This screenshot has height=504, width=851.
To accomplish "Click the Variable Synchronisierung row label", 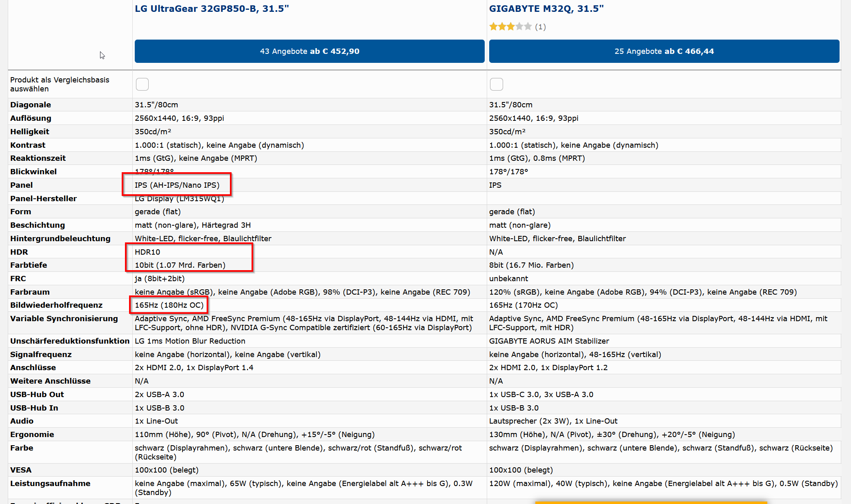I will click(64, 318).
